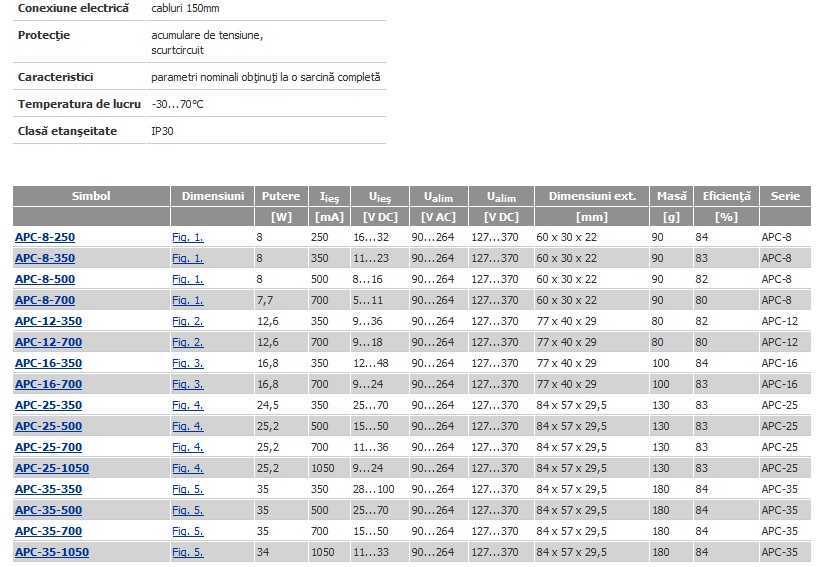
Task: Click the Masă column header
Action: (x=671, y=196)
